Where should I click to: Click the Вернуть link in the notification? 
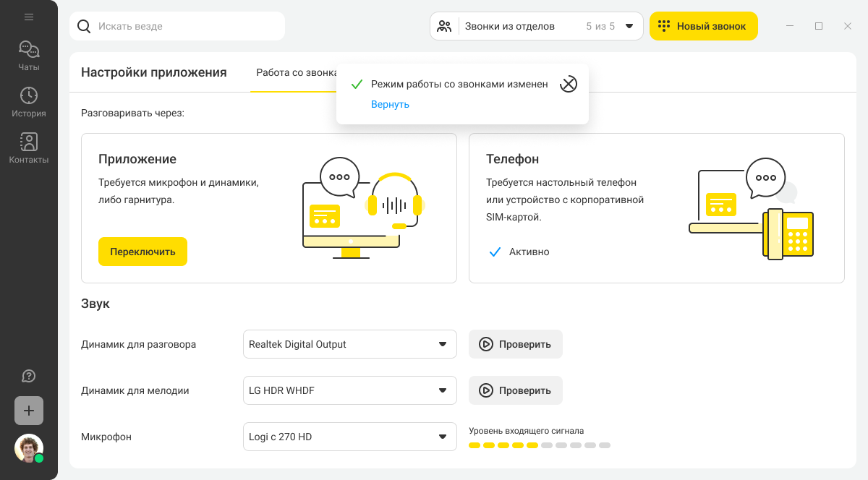(x=390, y=104)
